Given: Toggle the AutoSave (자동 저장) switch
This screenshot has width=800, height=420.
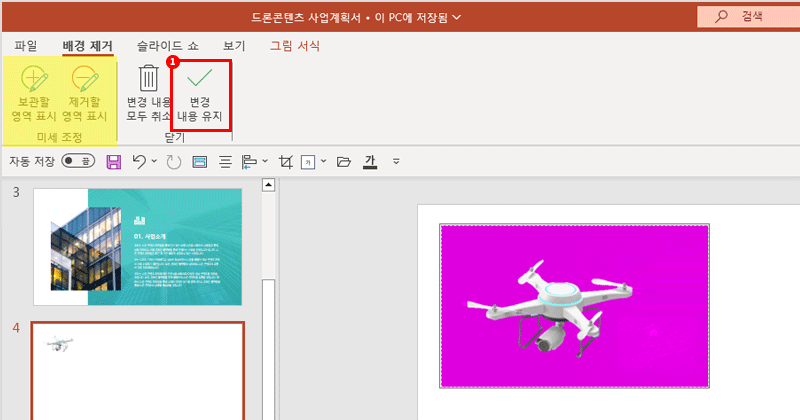Looking at the screenshot, I should pos(78,161).
